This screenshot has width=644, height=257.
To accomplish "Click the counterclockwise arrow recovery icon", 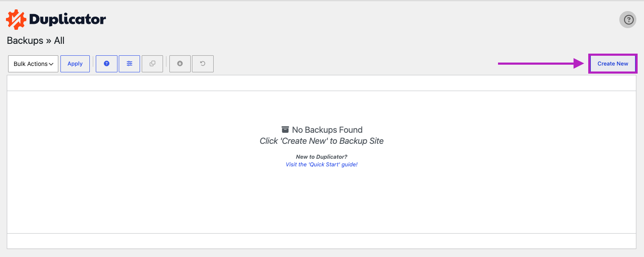I will 203,64.
